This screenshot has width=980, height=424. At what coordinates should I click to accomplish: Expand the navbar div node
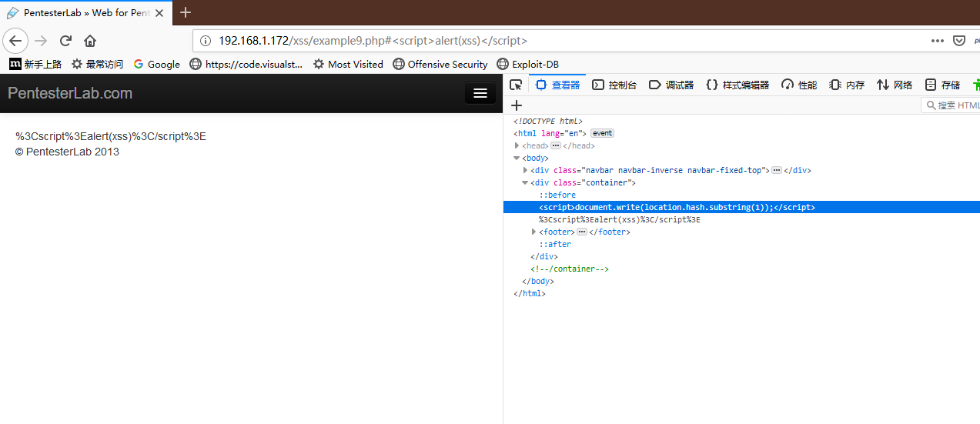coord(526,170)
